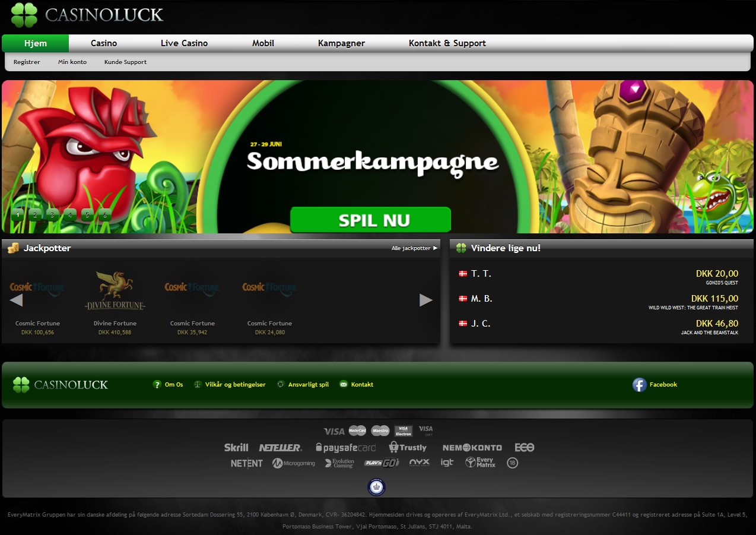Viewport: 756px width, 535px height.
Task: Switch to banner slide 2
Action: (x=35, y=214)
